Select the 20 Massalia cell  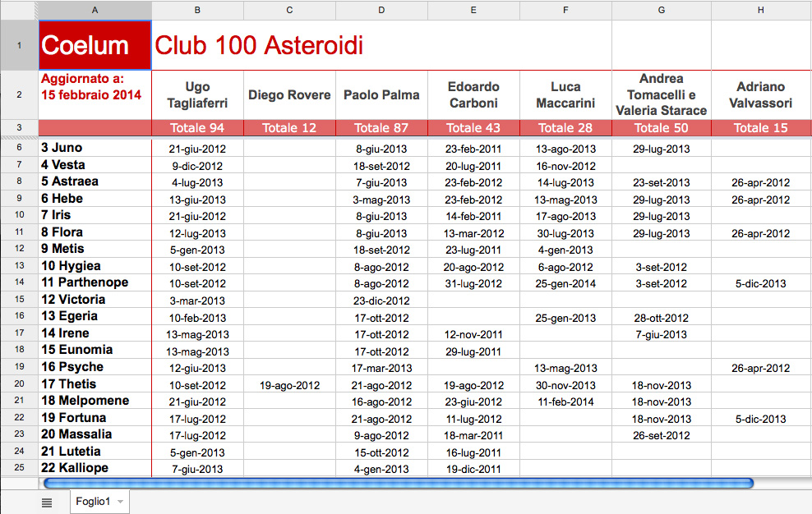pyautogui.click(x=95, y=434)
